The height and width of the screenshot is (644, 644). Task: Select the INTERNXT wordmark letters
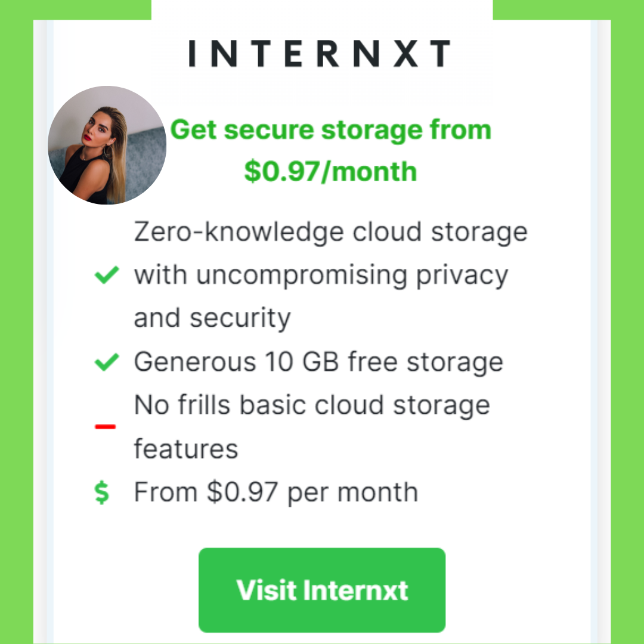click(x=320, y=52)
